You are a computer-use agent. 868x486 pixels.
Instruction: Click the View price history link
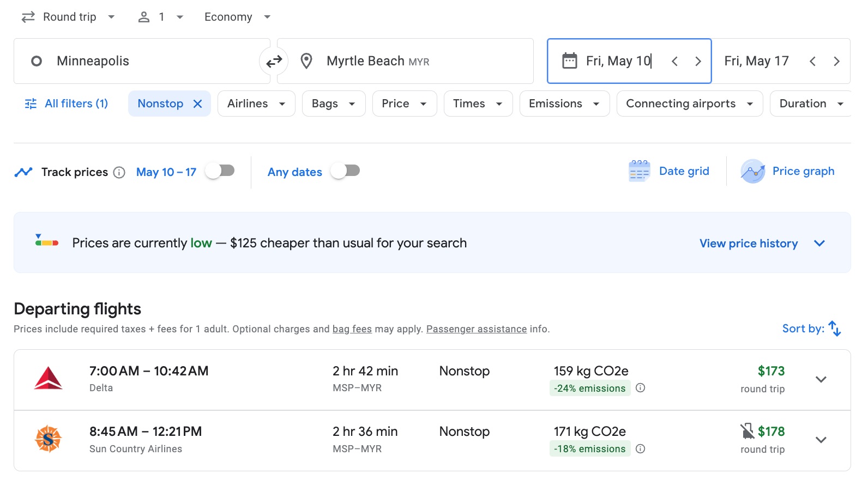click(749, 244)
